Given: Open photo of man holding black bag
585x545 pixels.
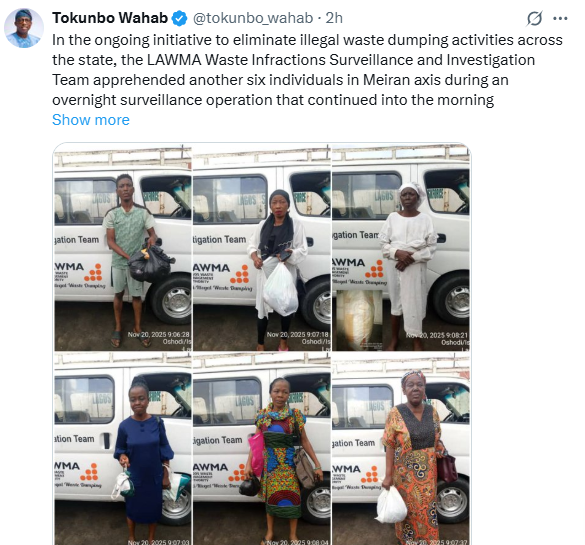Looking at the screenshot, I should 123,247.
